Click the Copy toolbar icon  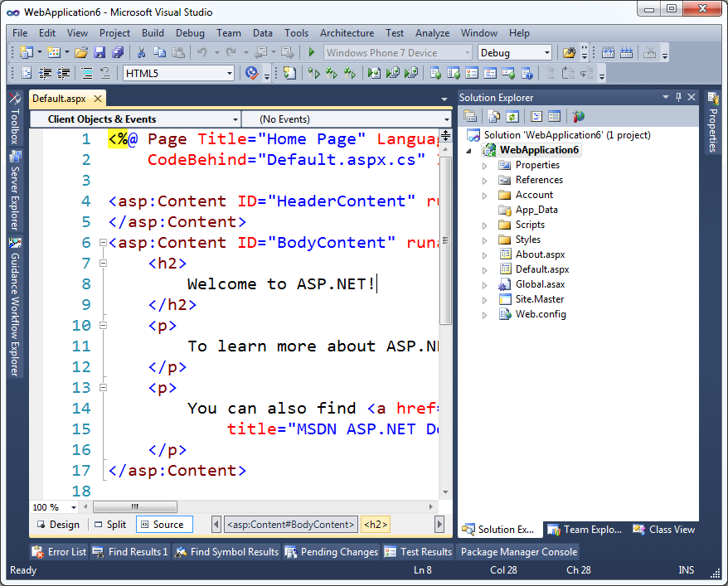point(160,52)
